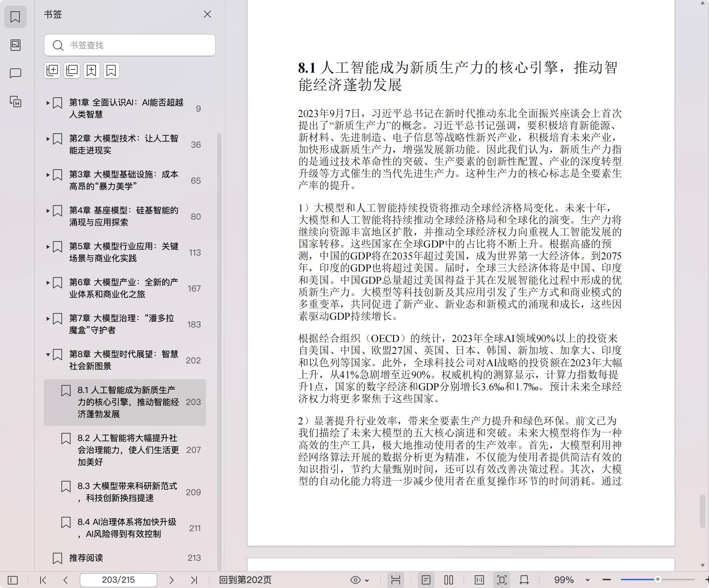Edit the 203/215 page number field
This screenshot has width=709, height=588.
click(x=119, y=580)
